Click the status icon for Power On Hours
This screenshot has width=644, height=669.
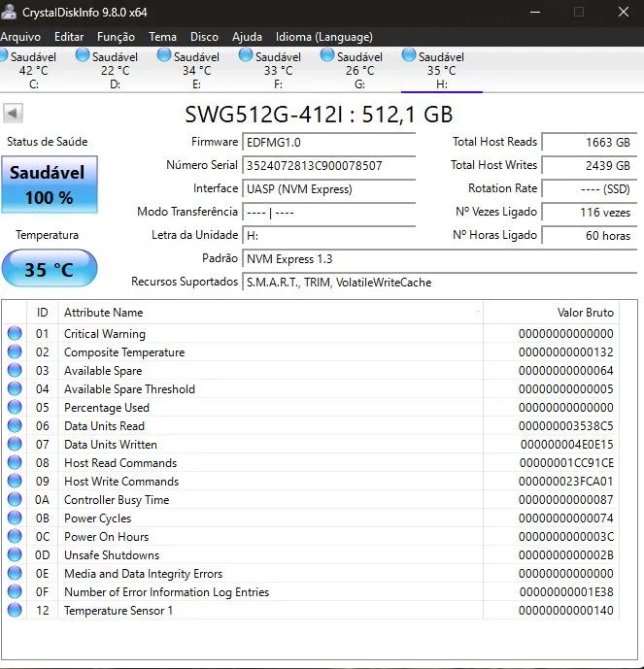coord(15,536)
